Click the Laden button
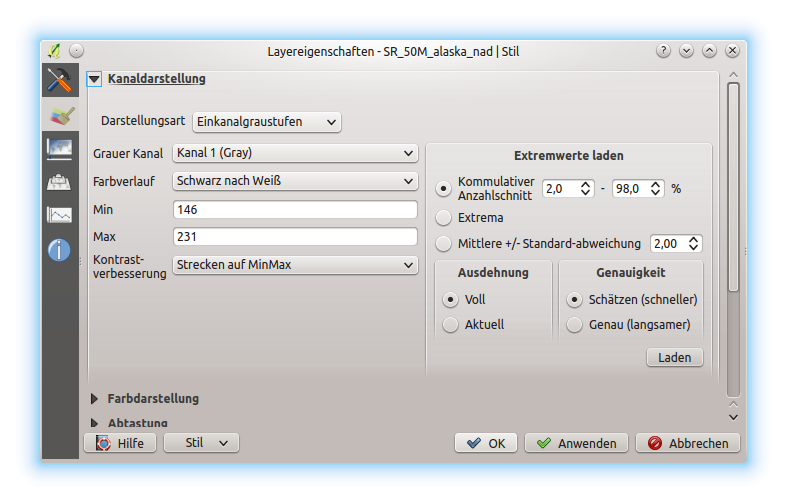787x503 pixels. tap(674, 357)
